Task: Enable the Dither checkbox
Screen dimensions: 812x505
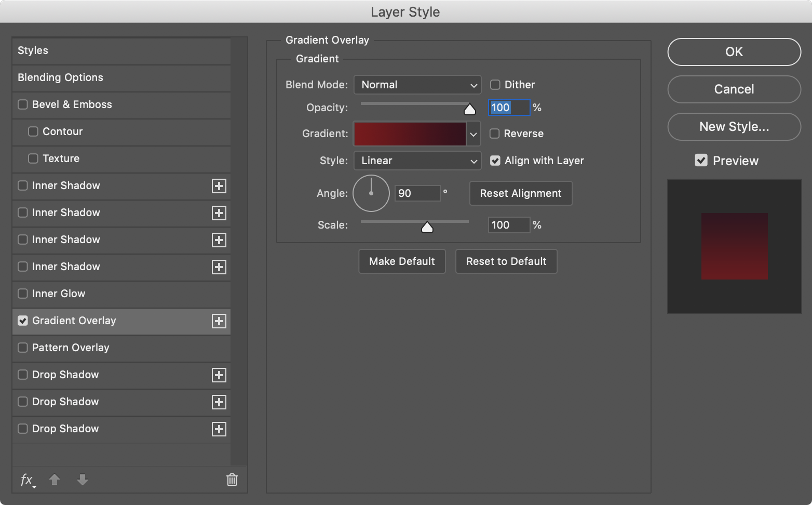Action: click(x=495, y=85)
